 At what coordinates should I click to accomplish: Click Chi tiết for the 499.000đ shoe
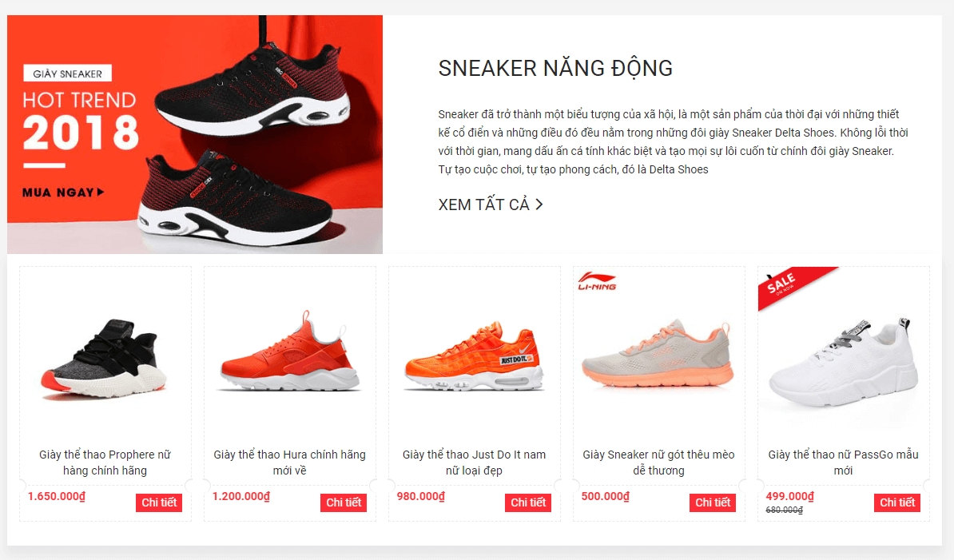pos(896,502)
